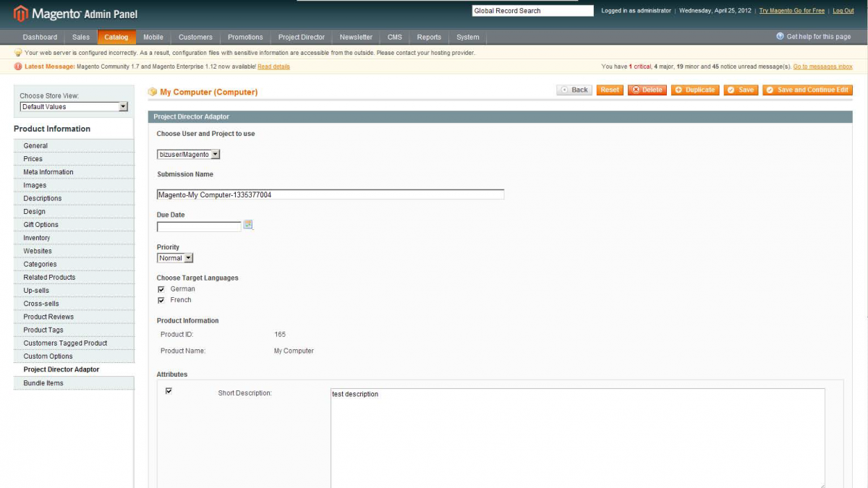Open the CMS menu
The width and height of the screenshot is (868, 488).
(394, 37)
